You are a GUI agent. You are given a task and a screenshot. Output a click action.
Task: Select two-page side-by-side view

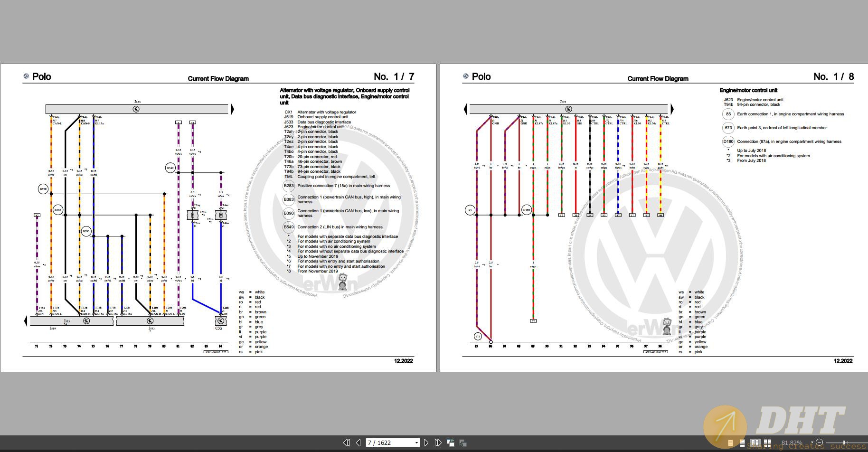pyautogui.click(x=755, y=443)
